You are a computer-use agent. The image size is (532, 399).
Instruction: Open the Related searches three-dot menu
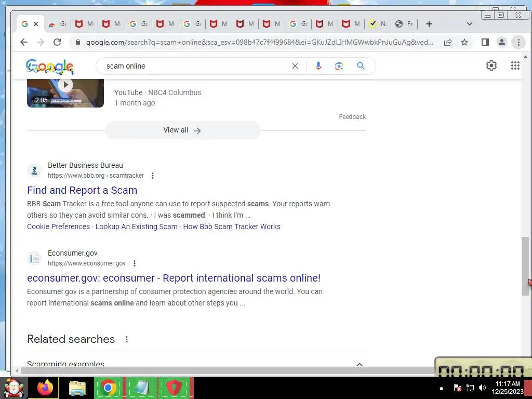(127, 339)
